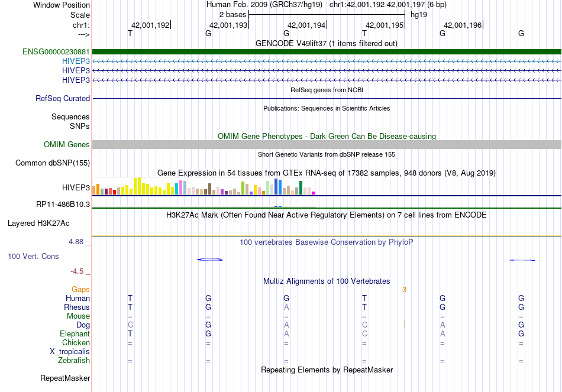Click the RepeatMasker track label
This screenshot has height=392, width=562.
point(65,378)
